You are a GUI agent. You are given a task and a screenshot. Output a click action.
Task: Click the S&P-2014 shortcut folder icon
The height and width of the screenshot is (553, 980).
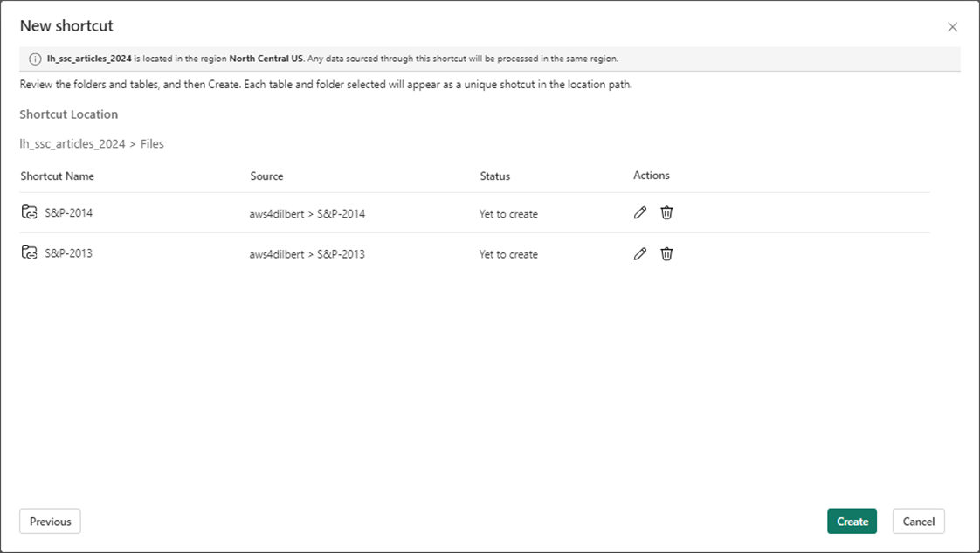point(30,212)
